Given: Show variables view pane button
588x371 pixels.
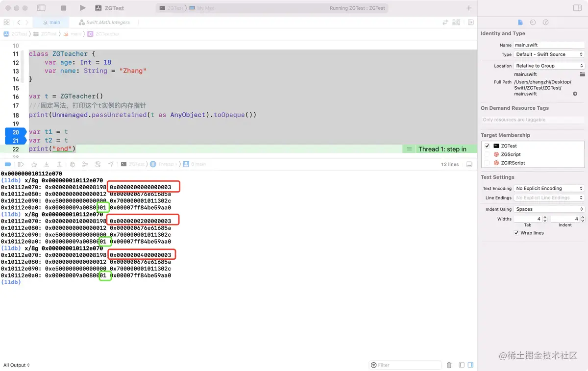Looking at the screenshot, I should point(462,365).
